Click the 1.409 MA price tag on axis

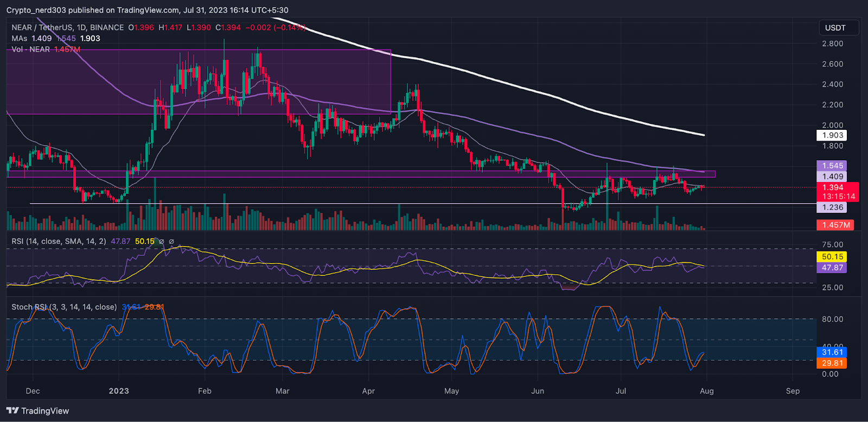(x=832, y=177)
